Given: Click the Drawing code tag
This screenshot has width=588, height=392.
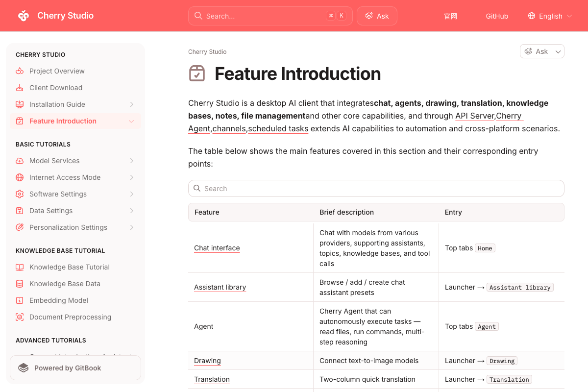Looking at the screenshot, I should tap(502, 361).
